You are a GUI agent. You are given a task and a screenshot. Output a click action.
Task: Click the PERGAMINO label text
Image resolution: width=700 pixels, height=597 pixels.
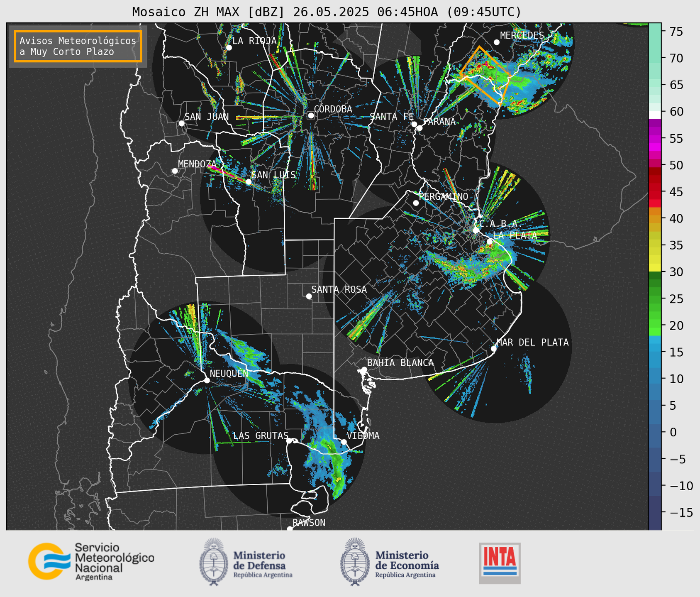443,196
